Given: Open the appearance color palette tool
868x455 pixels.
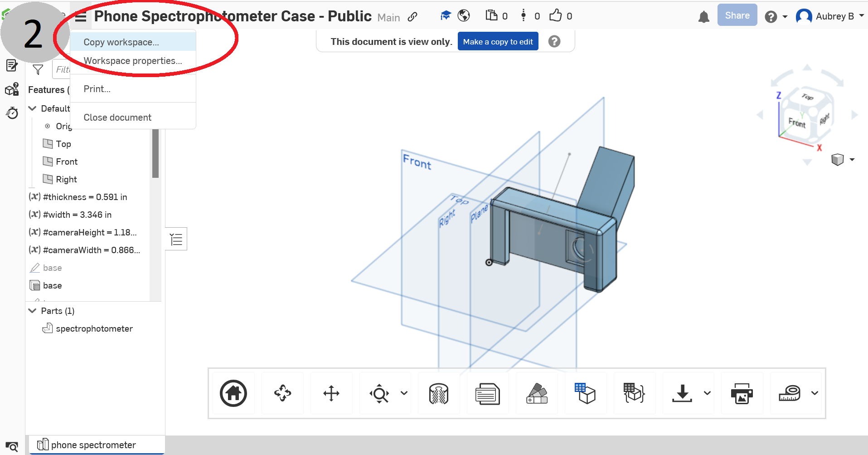Looking at the screenshot, I should pos(537,393).
